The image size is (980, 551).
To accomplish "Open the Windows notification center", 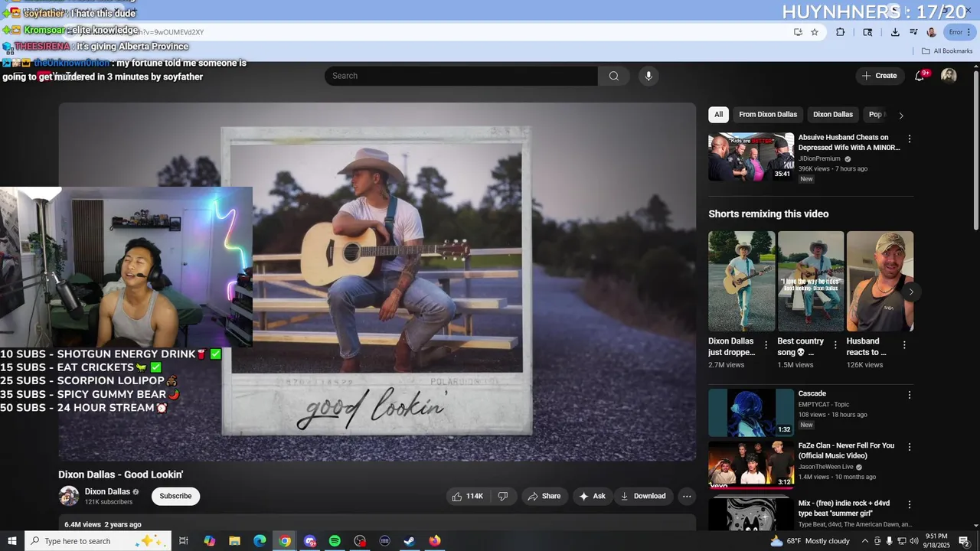I will (x=964, y=541).
